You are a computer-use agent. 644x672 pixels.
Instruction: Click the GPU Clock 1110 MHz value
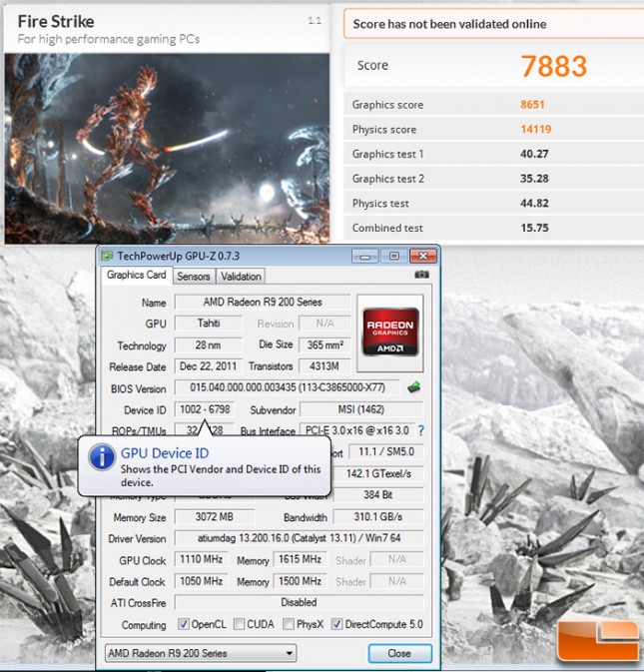coord(202,560)
